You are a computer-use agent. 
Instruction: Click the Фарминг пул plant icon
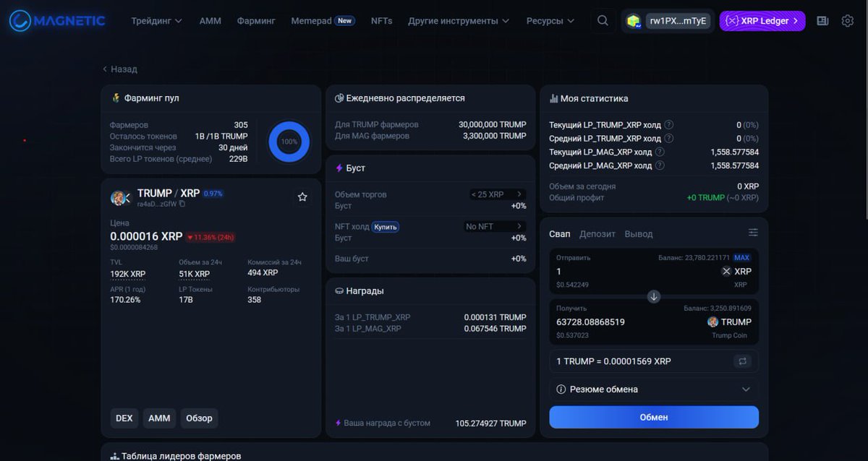pyautogui.click(x=116, y=98)
